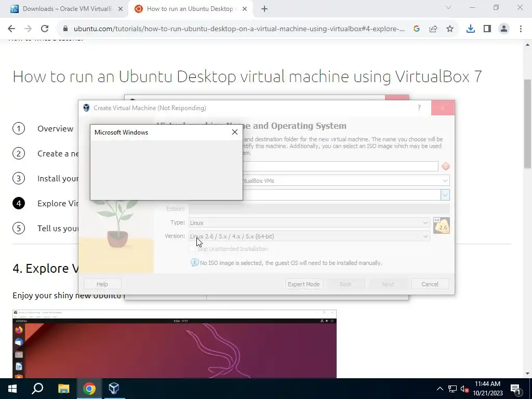Viewport: 532px width, 399px height.
Task: Click the virtual machine Name input field
Action: click(x=340, y=166)
